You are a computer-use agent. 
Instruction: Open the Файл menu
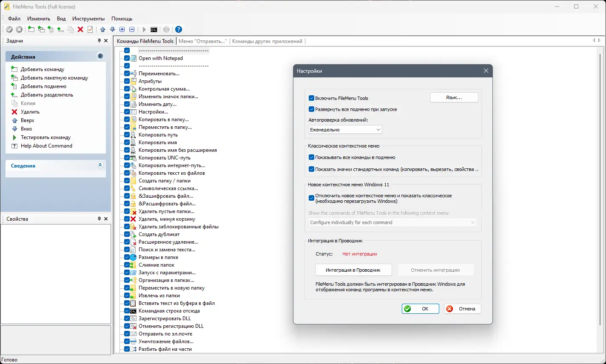14,19
